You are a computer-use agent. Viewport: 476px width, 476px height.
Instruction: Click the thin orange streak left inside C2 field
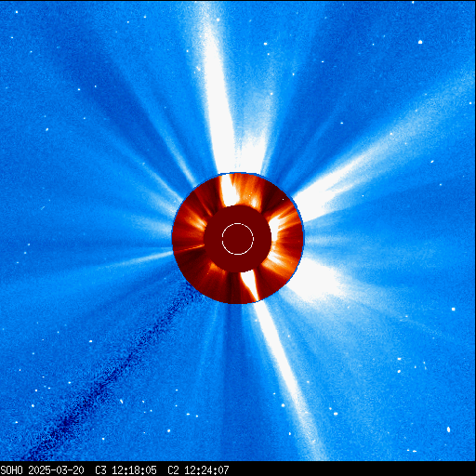tap(189, 248)
